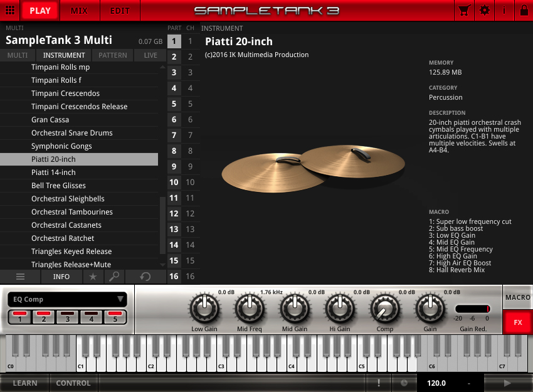The image size is (533, 392).
Task: Toggle the red FX button
Action: (517, 322)
